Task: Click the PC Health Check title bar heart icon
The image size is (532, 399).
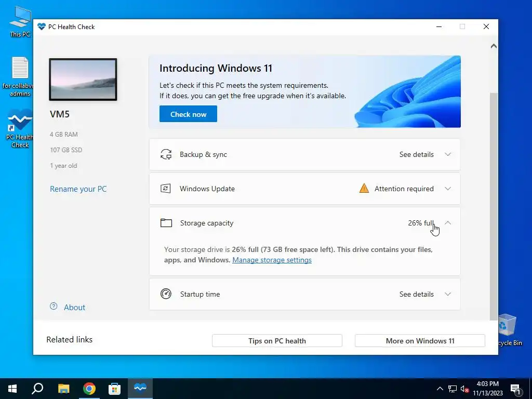Action: [42, 26]
